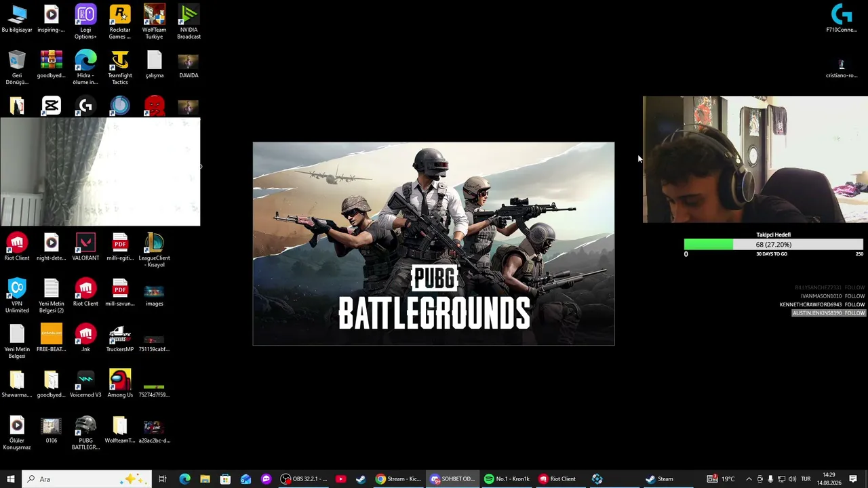
Task: Open the Geri Dönüşüm recycle bin
Action: (x=17, y=68)
